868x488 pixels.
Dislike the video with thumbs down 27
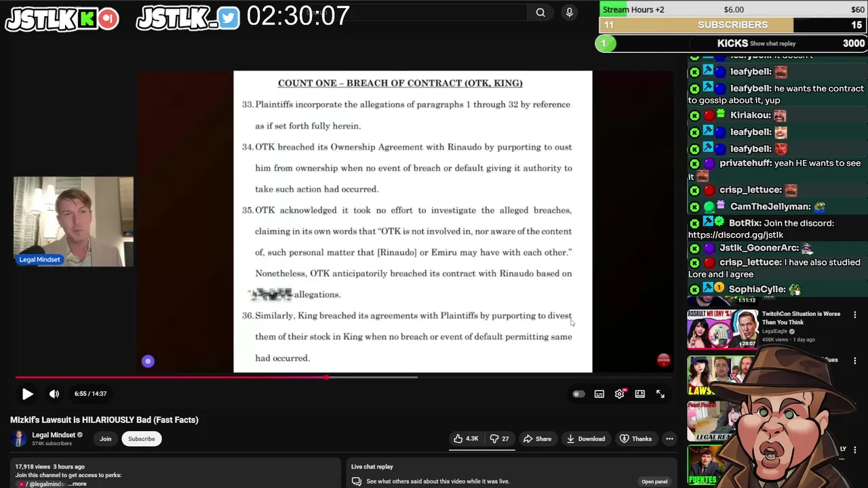coord(500,439)
